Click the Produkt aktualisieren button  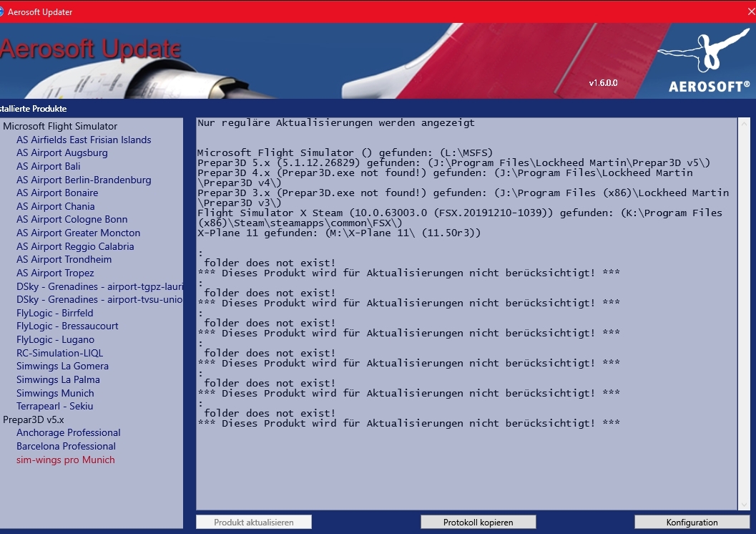coord(254,522)
